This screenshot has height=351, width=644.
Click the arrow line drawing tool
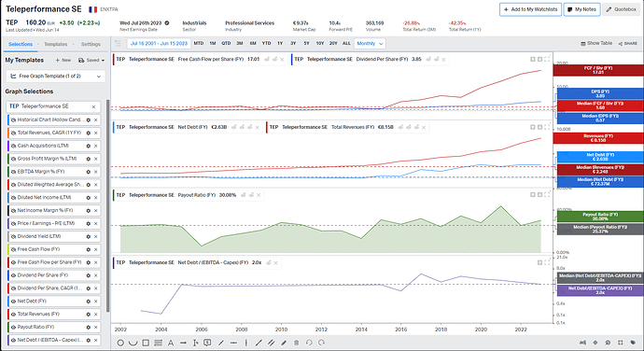click(183, 343)
